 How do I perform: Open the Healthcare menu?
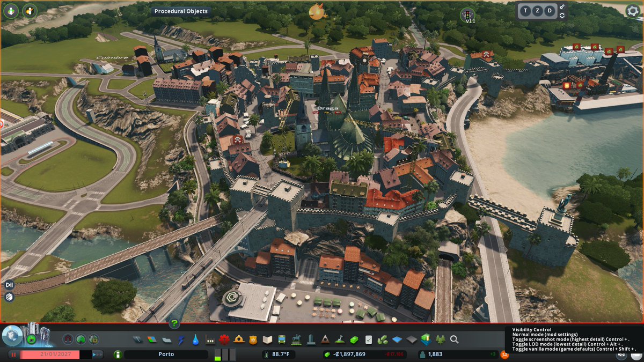224,339
